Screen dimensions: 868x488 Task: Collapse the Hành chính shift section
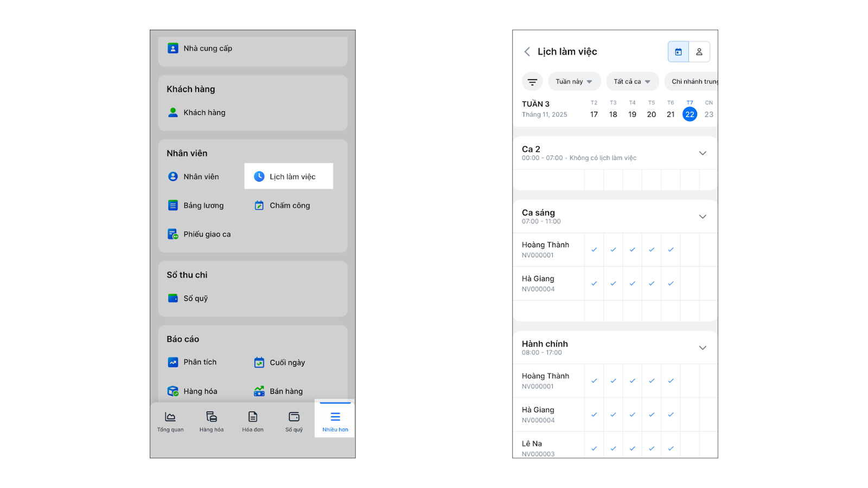point(703,348)
